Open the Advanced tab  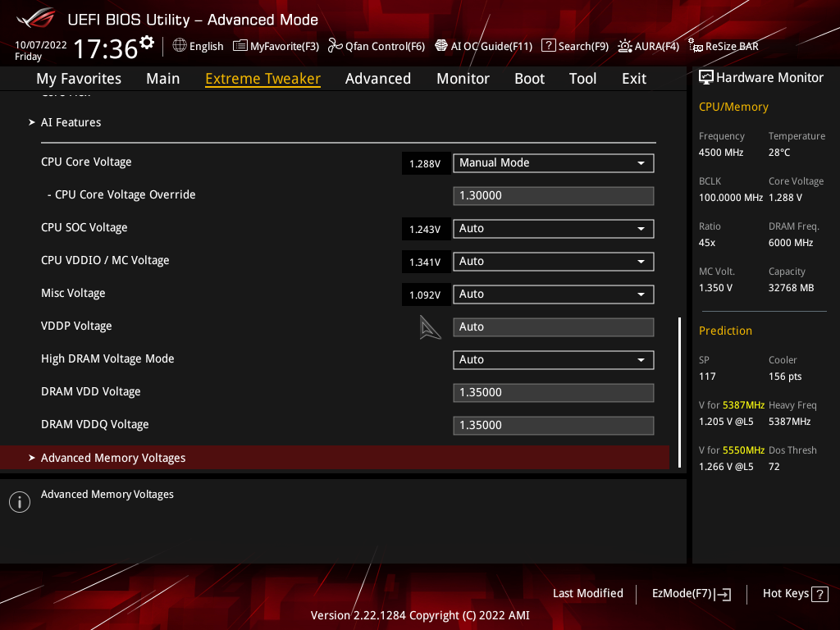[378, 79]
